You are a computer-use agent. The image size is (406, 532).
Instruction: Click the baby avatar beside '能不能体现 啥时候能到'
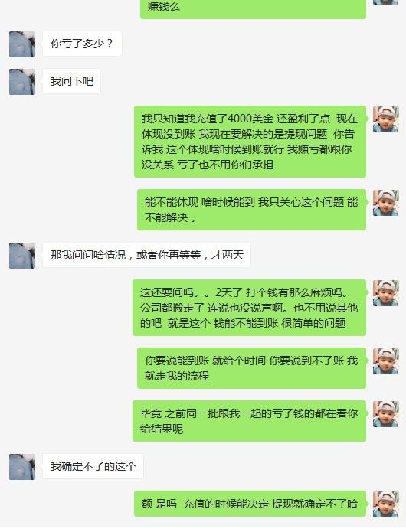[x=385, y=203]
